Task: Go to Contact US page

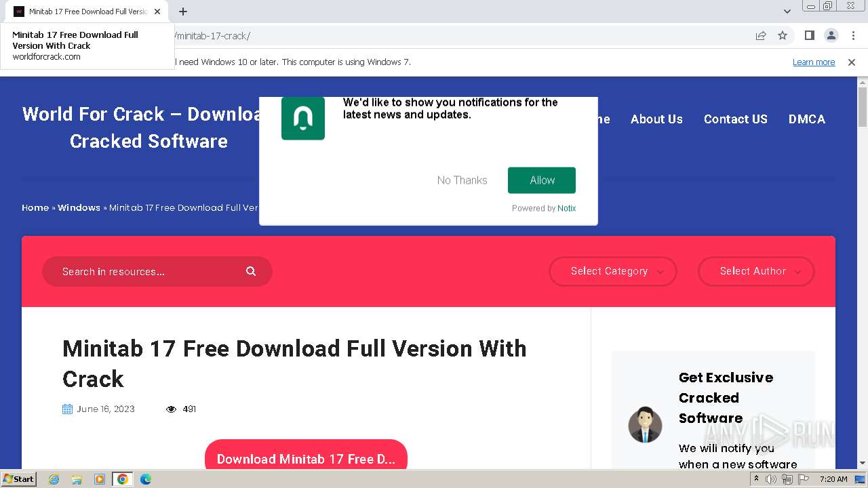Action: click(x=735, y=119)
